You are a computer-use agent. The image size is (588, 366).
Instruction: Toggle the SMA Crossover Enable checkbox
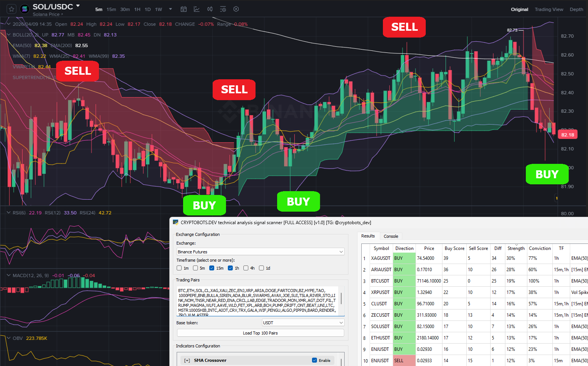click(x=314, y=360)
